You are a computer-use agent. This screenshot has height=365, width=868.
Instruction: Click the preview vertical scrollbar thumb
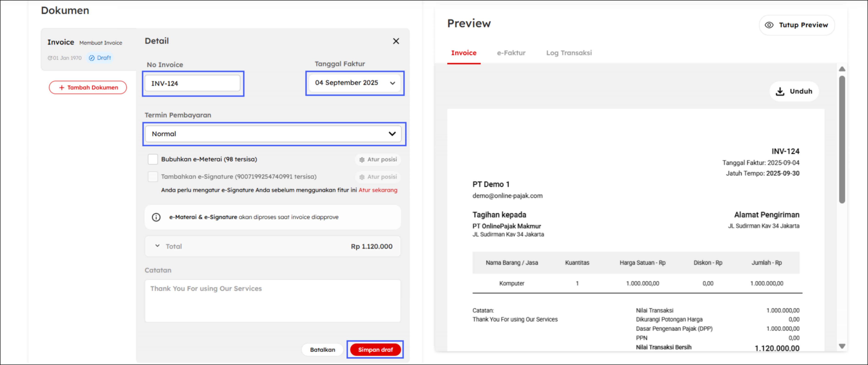(842, 140)
